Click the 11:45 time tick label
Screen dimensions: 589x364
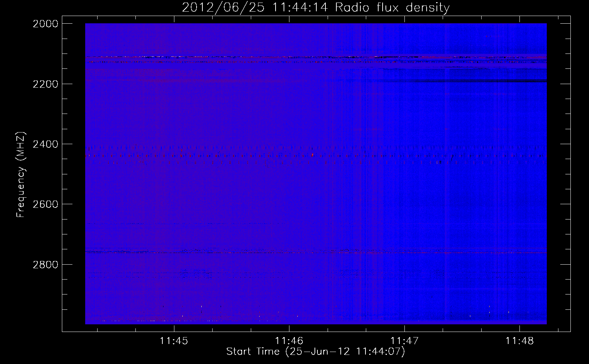coord(174,341)
